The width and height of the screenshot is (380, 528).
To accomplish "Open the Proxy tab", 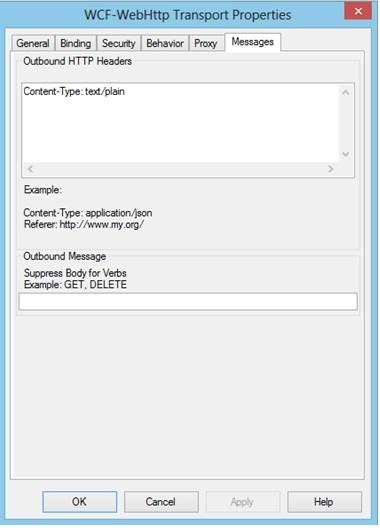I will pyautogui.click(x=206, y=43).
